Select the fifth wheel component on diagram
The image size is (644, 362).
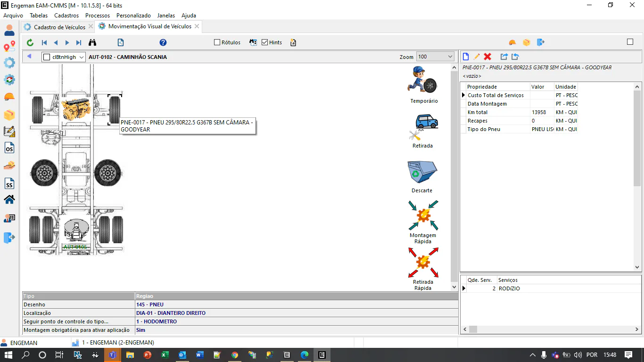click(x=77, y=229)
